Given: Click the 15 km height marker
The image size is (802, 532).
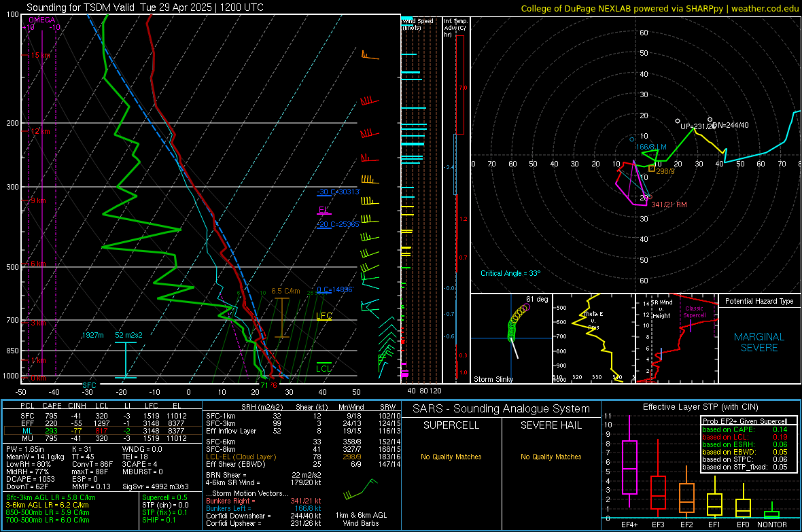Looking at the screenshot, I should click(39, 55).
